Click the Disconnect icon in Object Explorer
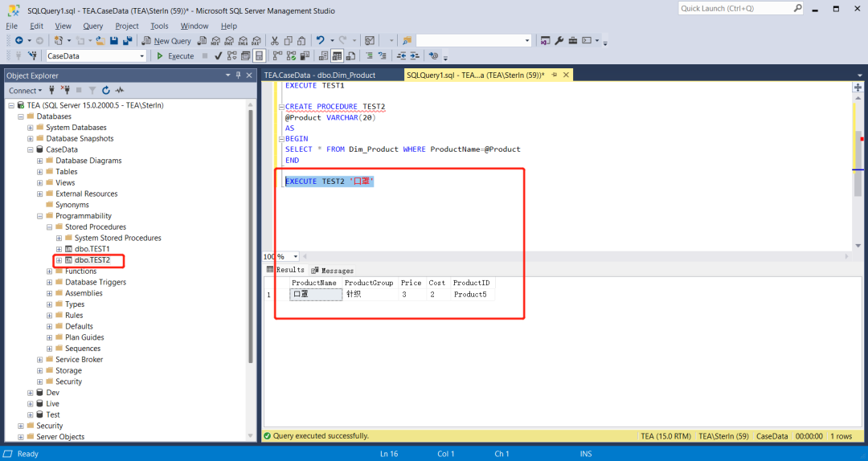Viewport: 868px width, 461px height. [67, 91]
